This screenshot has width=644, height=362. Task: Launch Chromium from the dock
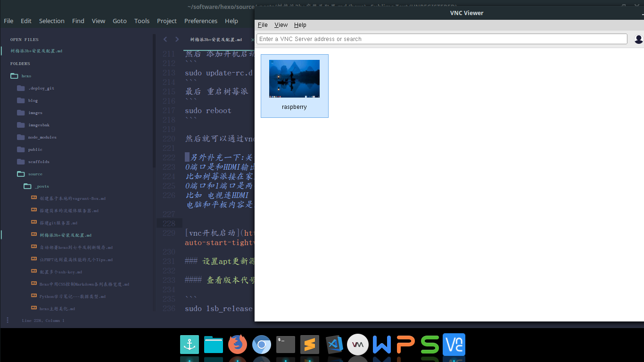coord(262,345)
